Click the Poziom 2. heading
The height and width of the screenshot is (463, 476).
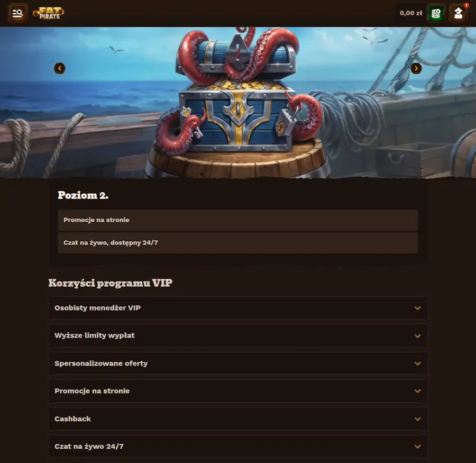pyautogui.click(x=83, y=195)
